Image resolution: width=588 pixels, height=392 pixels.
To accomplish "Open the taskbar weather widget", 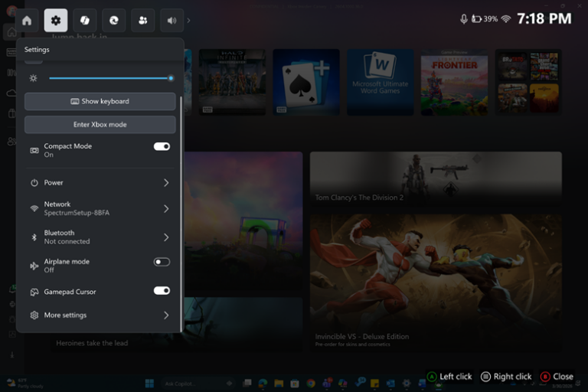I will click(25, 383).
